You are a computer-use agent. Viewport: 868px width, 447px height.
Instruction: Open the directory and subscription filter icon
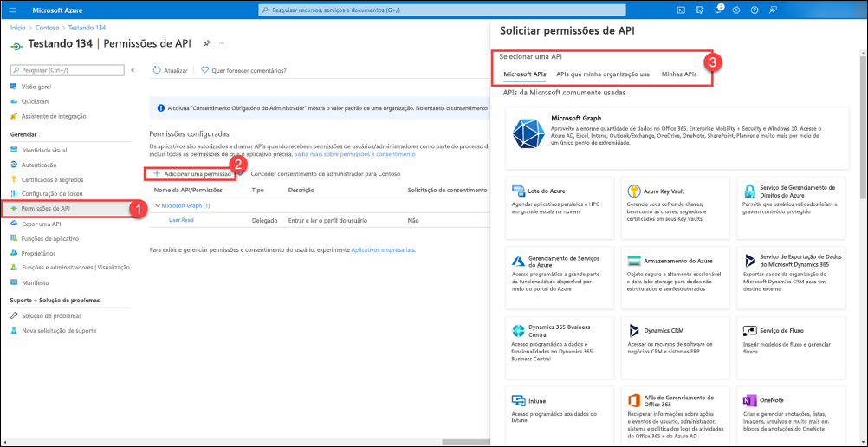click(x=700, y=10)
